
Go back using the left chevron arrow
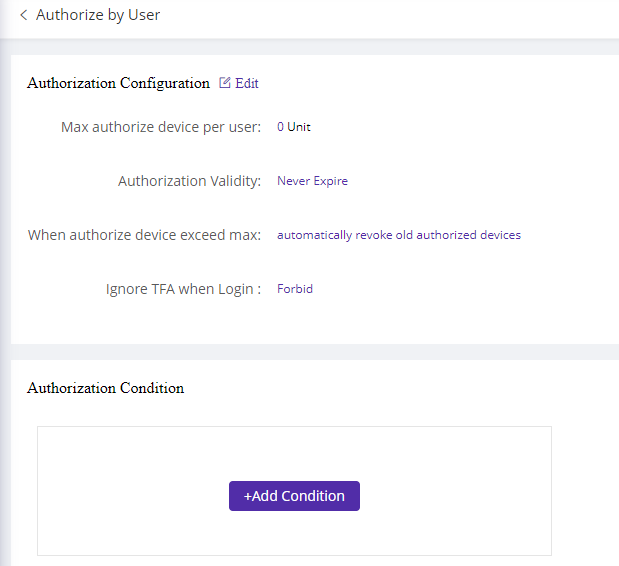[24, 15]
